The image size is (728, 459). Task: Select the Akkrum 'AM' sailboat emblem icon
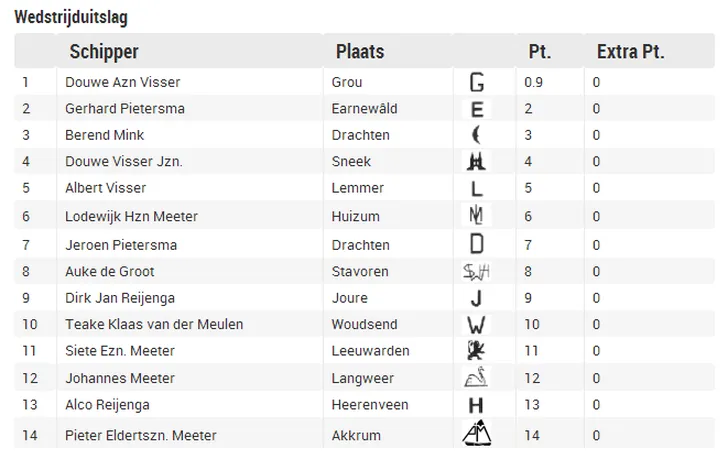coord(477,433)
